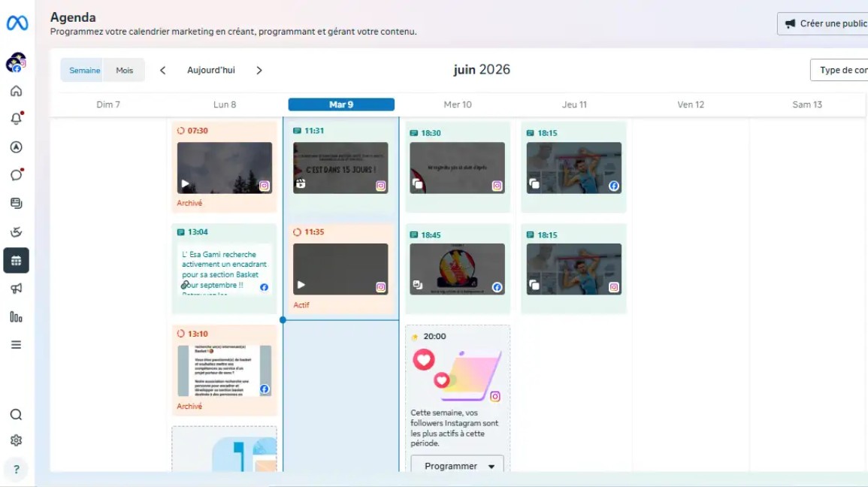Viewport: 868px width, 487px height.
Task: Click the search magnifier icon
Action: point(16,415)
